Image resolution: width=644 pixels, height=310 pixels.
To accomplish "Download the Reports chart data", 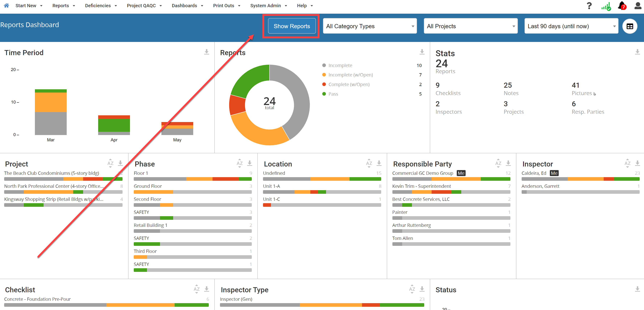I will [x=422, y=52].
